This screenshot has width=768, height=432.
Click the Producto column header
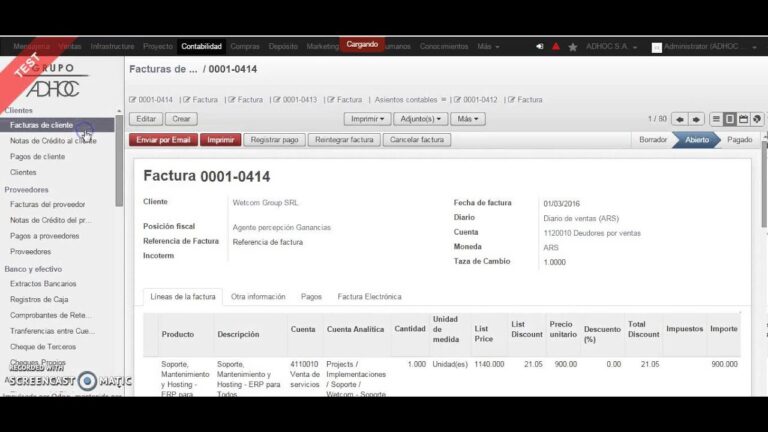[178, 335]
